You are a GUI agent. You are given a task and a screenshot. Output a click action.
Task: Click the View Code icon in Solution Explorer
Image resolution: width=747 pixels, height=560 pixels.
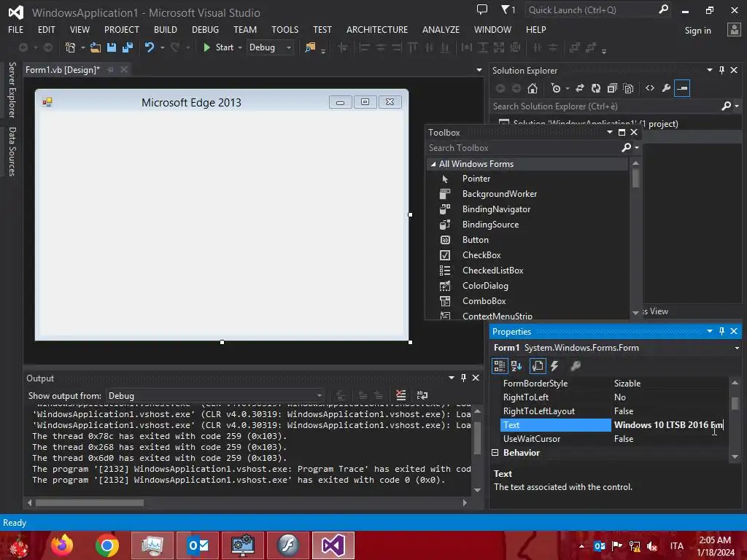650,88
